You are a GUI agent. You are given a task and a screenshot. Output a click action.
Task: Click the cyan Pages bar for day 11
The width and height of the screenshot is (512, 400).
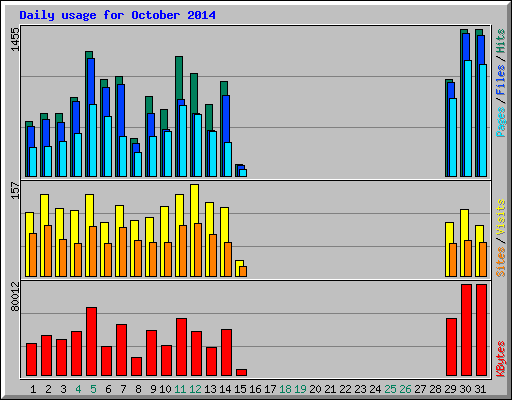coord(183,141)
